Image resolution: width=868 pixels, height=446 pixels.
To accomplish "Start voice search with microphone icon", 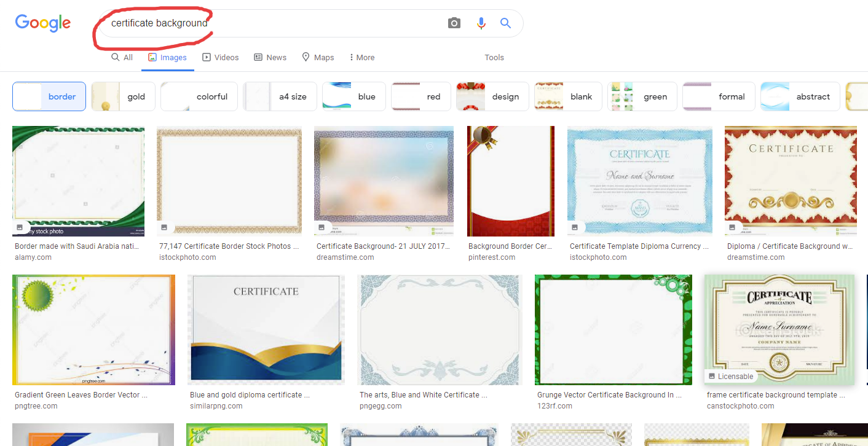I will (x=481, y=23).
